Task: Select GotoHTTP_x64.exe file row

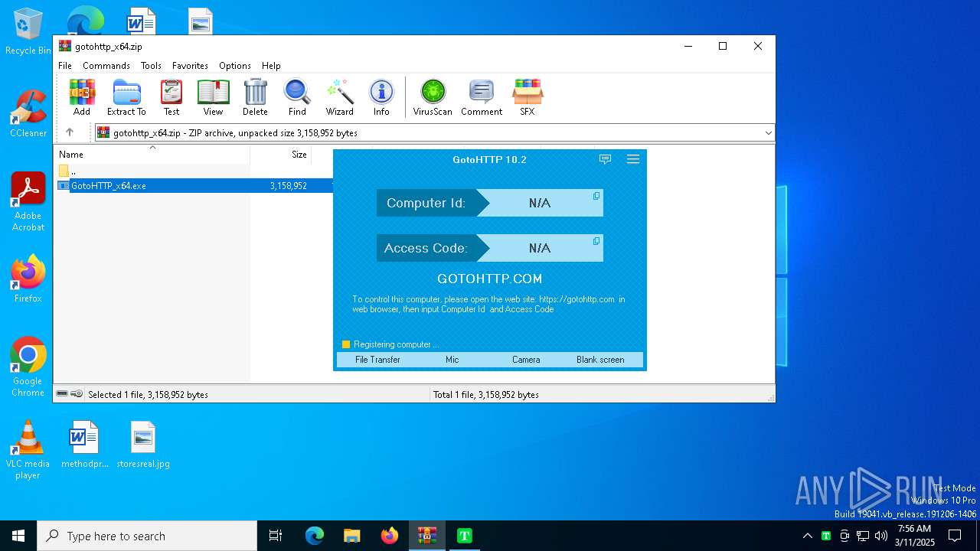Action: pyautogui.click(x=194, y=186)
